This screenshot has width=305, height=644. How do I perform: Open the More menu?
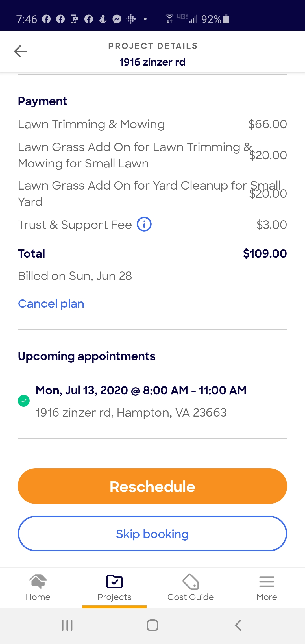[x=267, y=587]
